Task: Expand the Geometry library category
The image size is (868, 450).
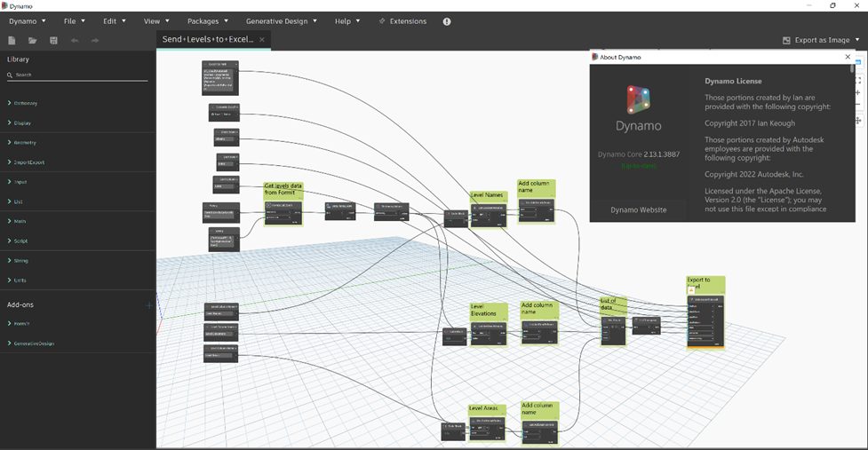Action: pos(25,142)
